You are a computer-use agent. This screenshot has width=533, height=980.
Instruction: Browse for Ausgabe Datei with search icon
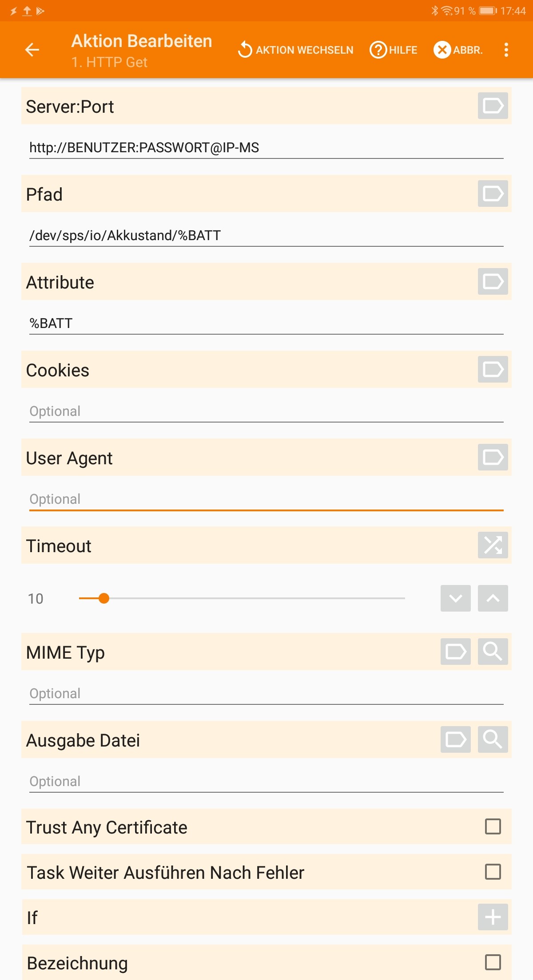tap(493, 739)
